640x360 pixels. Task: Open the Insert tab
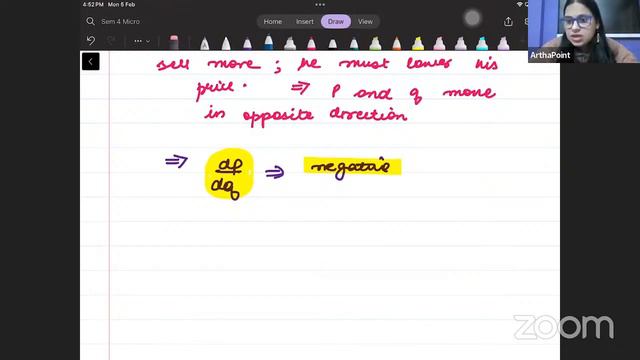coord(304,22)
